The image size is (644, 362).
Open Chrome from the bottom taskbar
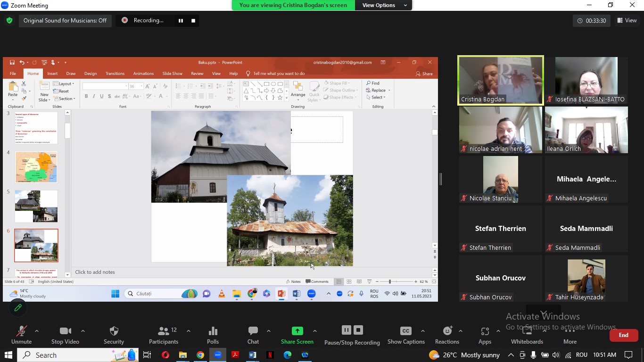point(200,355)
